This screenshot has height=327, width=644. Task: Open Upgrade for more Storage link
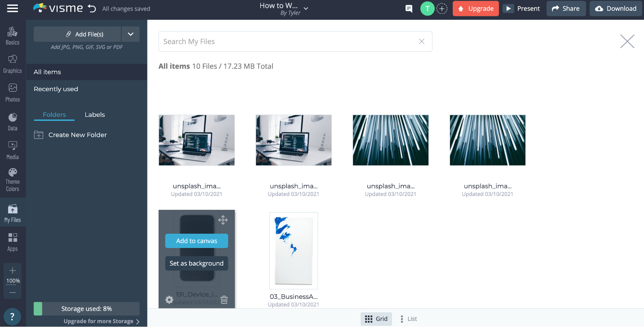[x=101, y=321]
